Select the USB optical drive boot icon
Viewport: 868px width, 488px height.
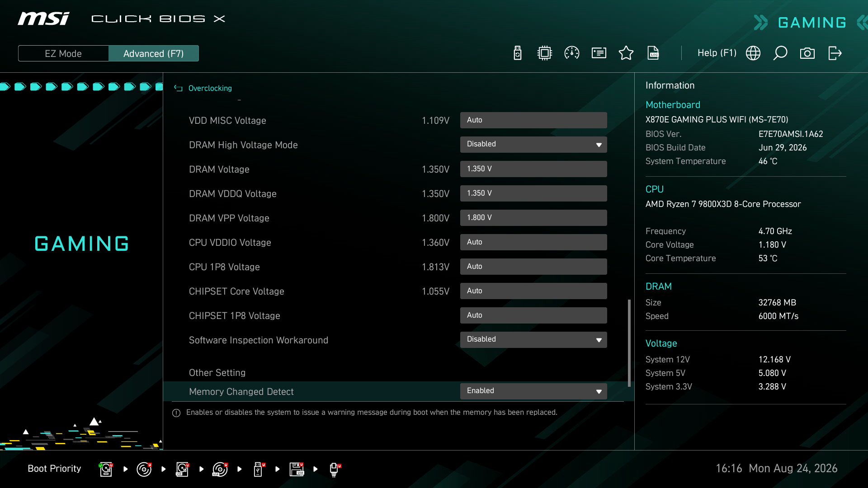(220, 469)
